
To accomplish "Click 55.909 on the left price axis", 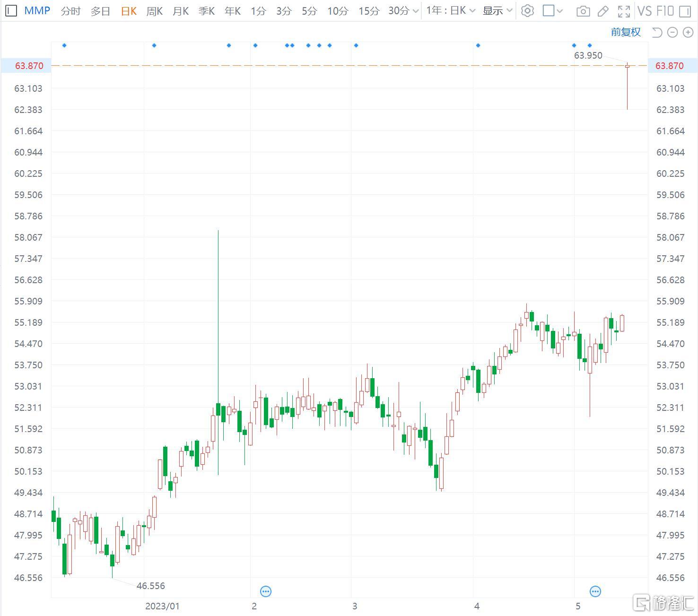I will click(28, 301).
